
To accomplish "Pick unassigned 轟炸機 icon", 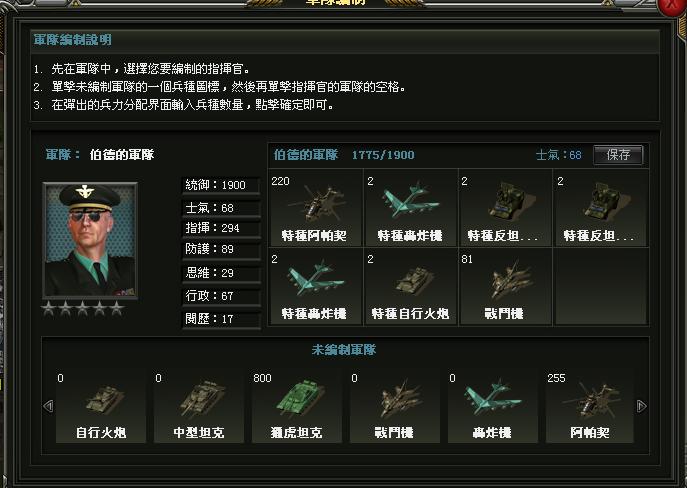I will (x=492, y=406).
